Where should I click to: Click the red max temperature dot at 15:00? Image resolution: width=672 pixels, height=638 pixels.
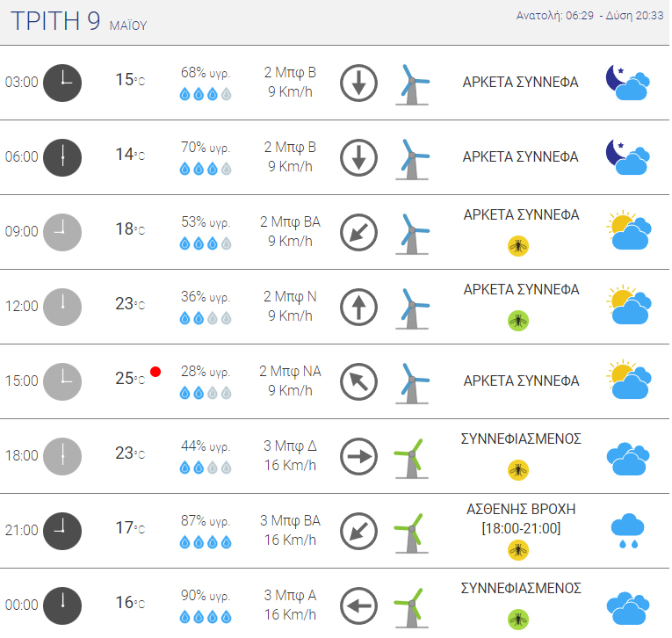pos(155,372)
